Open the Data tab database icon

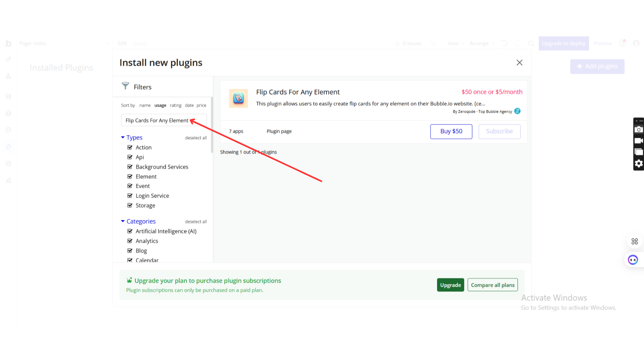[x=8, y=113]
